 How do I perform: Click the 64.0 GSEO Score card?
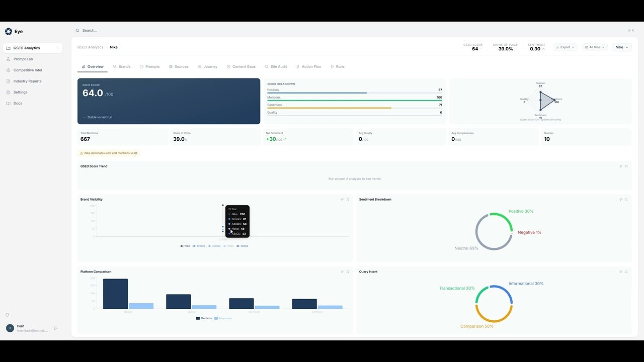169,101
